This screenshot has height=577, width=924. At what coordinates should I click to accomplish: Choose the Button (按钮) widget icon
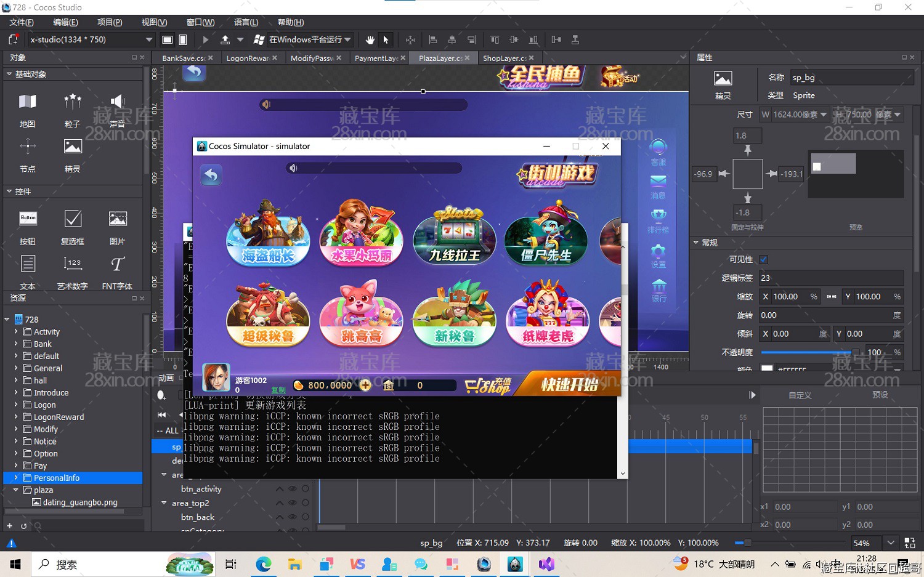(28, 219)
